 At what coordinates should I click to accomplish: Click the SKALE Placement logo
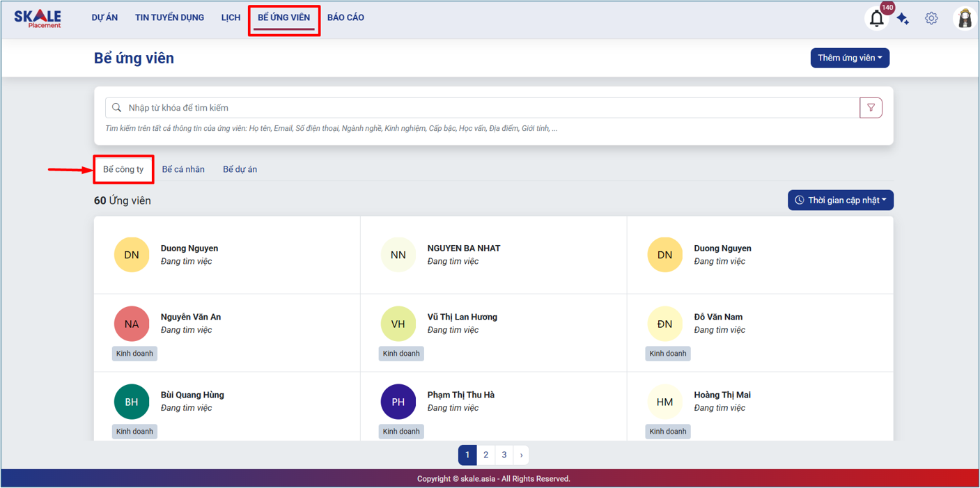[x=38, y=19]
